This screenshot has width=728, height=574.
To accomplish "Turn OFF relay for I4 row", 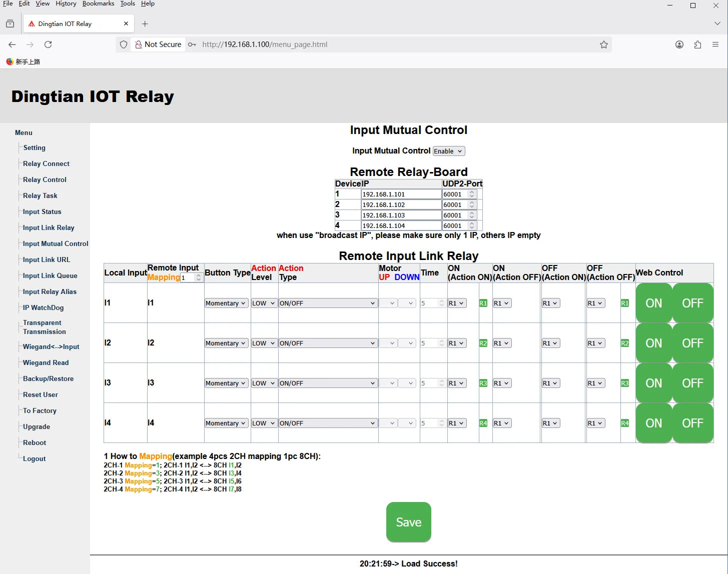I will tap(692, 423).
